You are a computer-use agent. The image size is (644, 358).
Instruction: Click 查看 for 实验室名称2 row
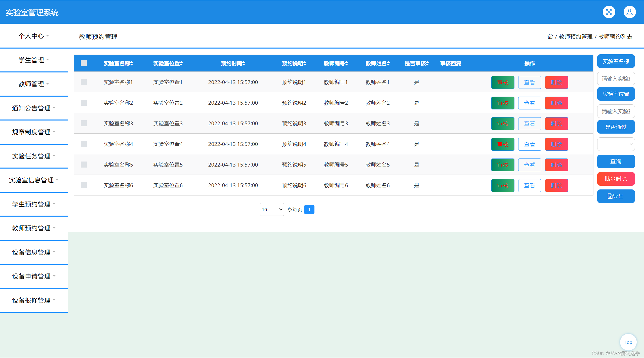[530, 103]
